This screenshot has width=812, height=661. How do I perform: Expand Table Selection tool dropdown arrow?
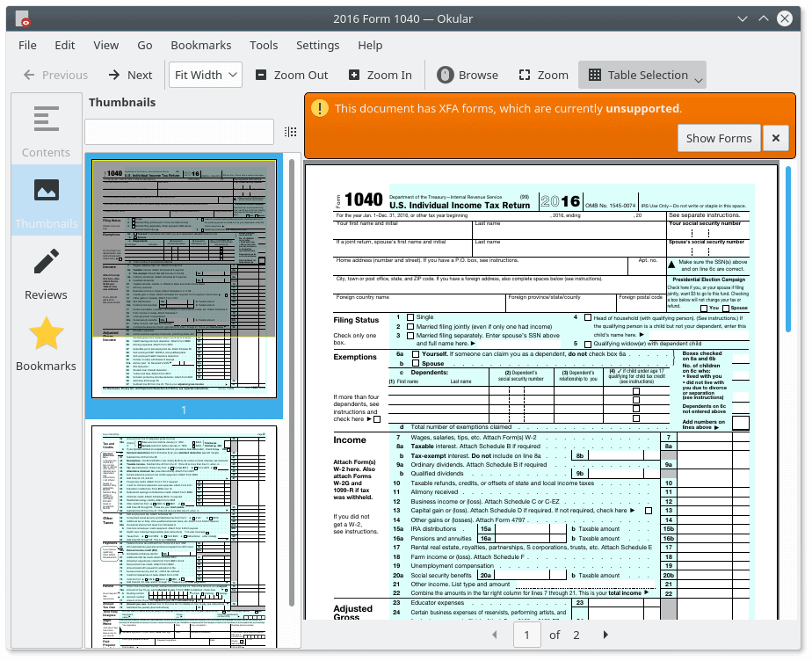click(699, 80)
